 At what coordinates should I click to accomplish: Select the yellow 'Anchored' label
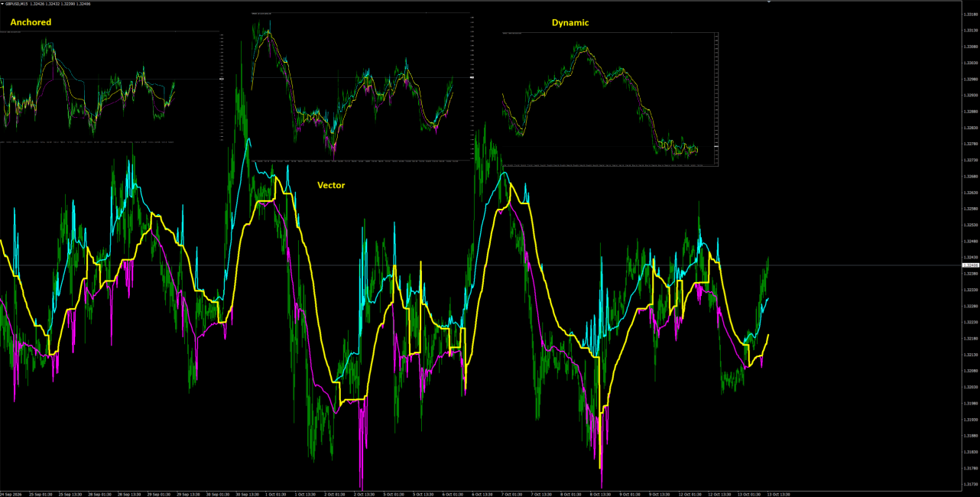[x=31, y=22]
